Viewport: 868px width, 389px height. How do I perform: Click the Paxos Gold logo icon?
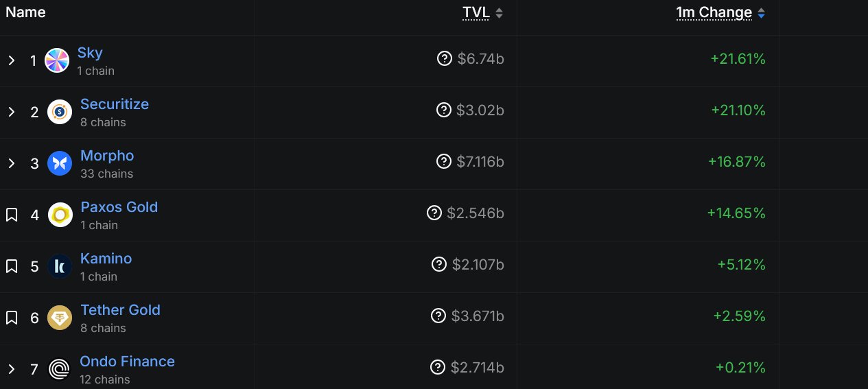tap(60, 215)
